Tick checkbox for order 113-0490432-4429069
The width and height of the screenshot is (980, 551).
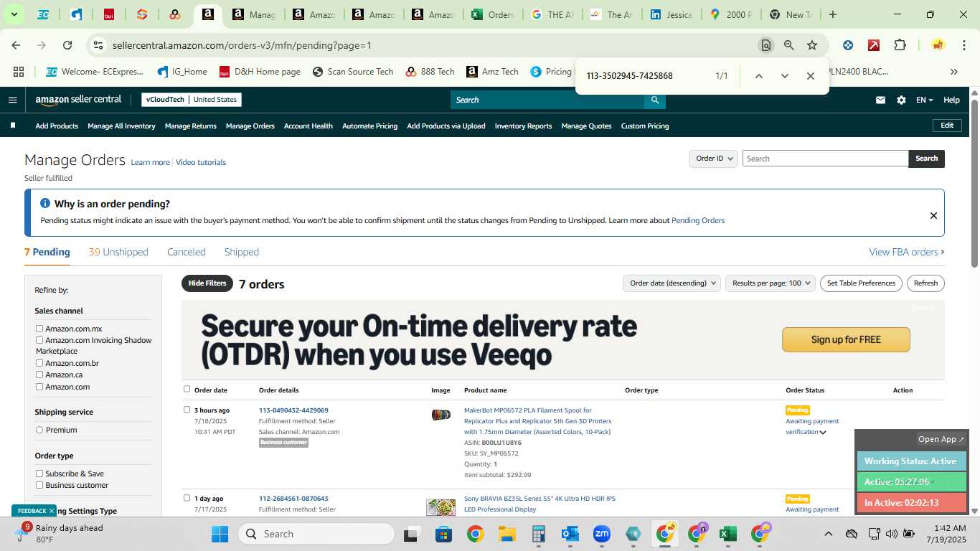point(187,410)
